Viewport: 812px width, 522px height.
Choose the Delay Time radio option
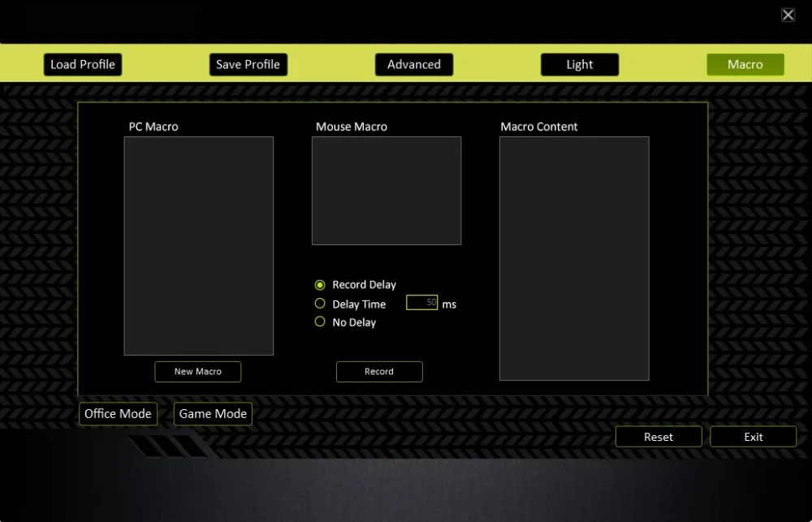(320, 304)
